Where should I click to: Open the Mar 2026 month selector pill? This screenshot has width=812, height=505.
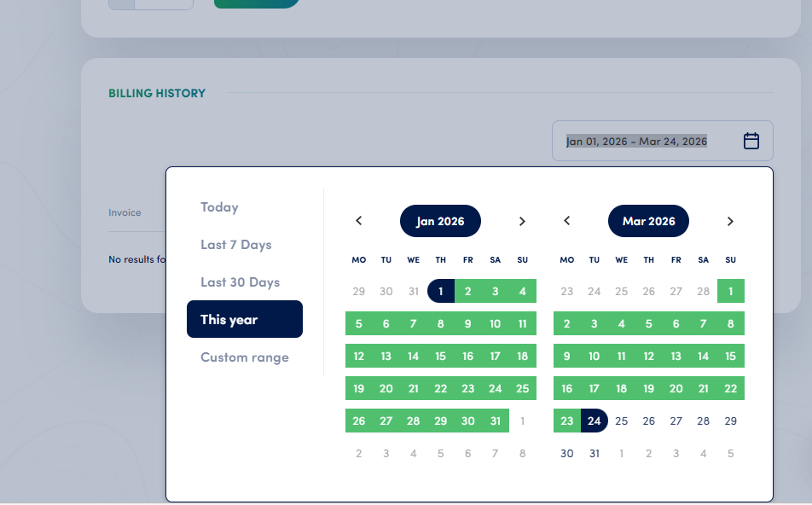coord(648,220)
